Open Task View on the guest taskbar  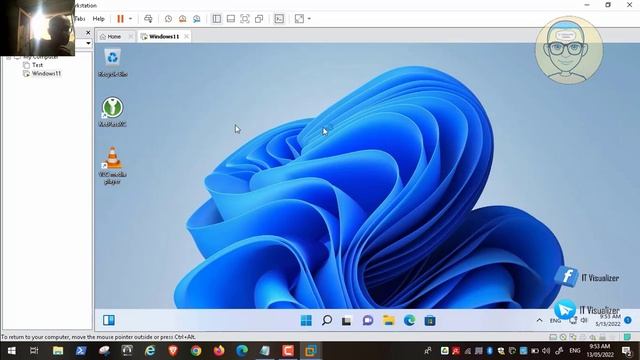(347, 321)
